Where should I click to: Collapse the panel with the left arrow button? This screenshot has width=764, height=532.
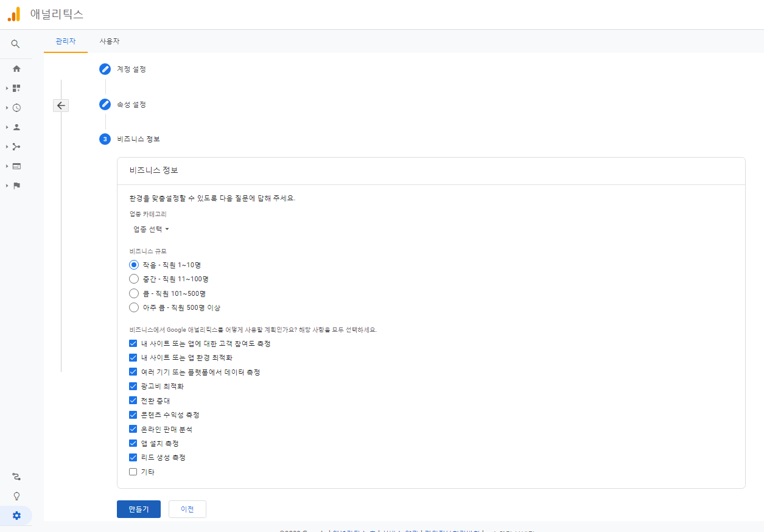[x=61, y=105]
